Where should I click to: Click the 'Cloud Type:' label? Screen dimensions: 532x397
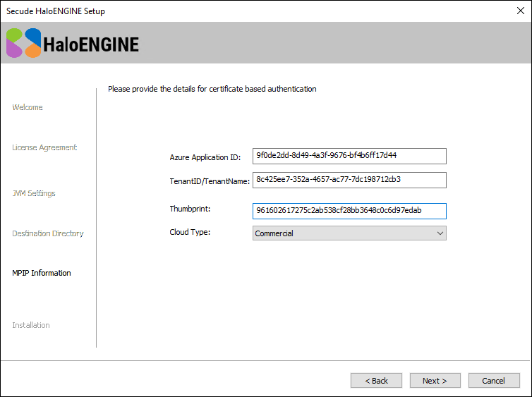point(190,232)
